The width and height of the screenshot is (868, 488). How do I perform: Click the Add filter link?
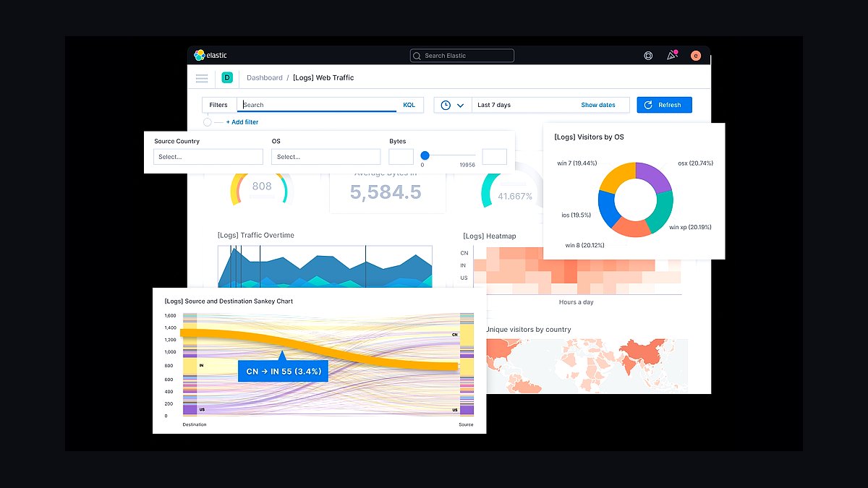click(242, 122)
